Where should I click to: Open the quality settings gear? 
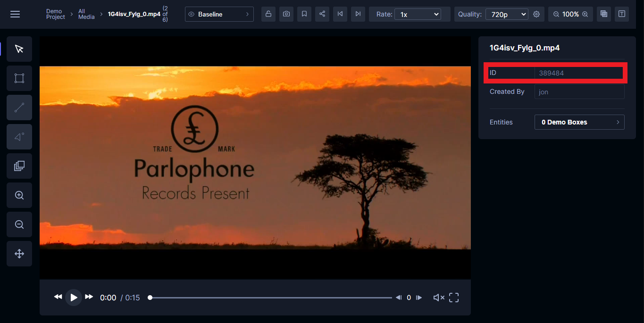536,14
